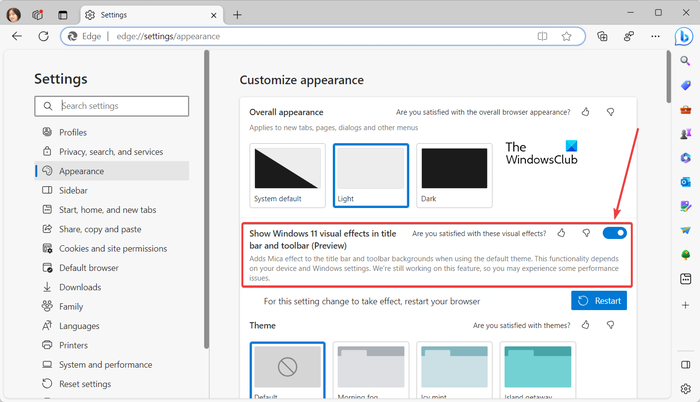Click the settings navigation pane scrollbar
The width and height of the screenshot is (700, 402).
(206, 199)
